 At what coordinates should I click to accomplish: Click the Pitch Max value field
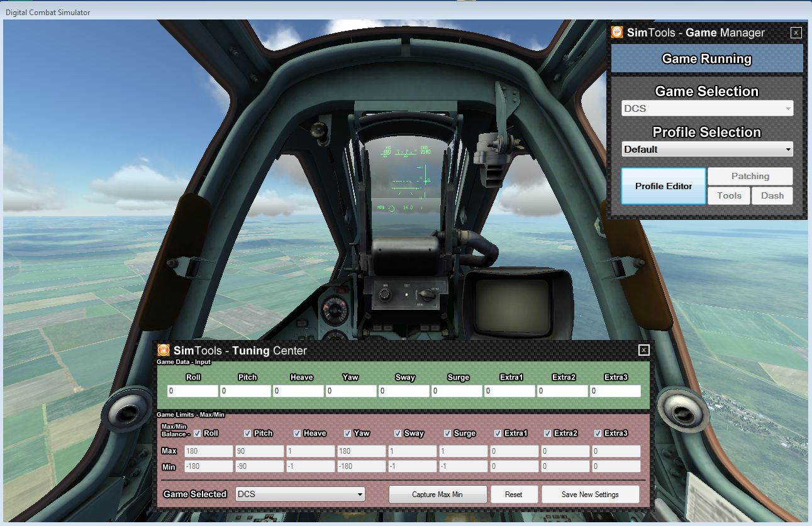[x=259, y=451]
